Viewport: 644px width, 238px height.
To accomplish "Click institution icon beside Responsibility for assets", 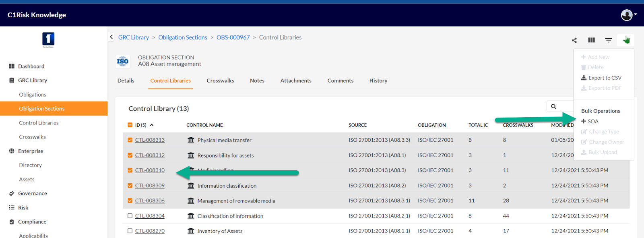I will click(x=191, y=155).
